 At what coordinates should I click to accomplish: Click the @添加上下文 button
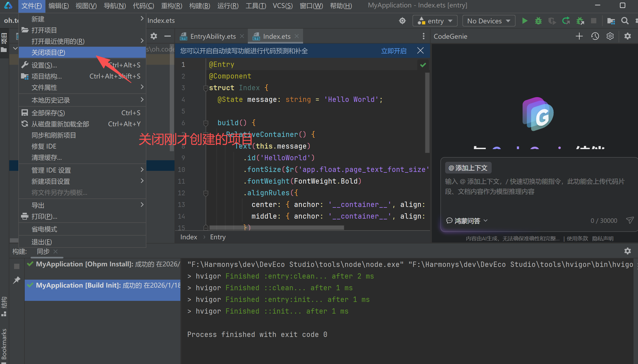pos(468,168)
